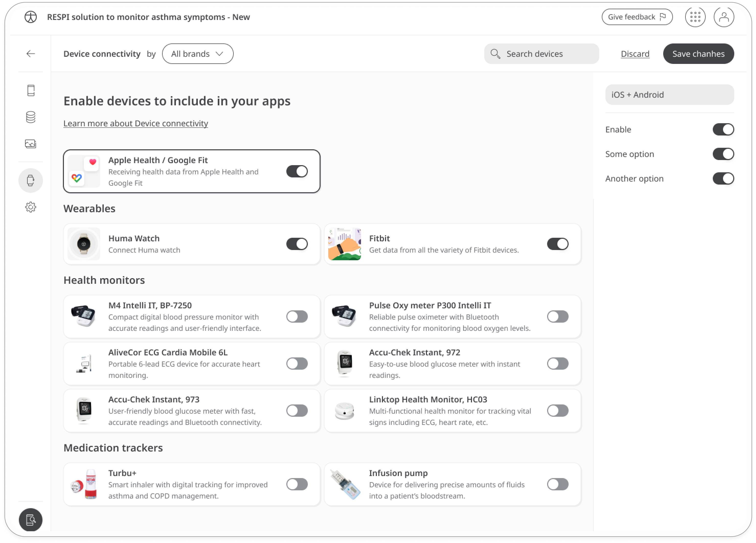Enable Pulse Oxy meter P300 toggle
The height and width of the screenshot is (543, 756).
point(557,316)
